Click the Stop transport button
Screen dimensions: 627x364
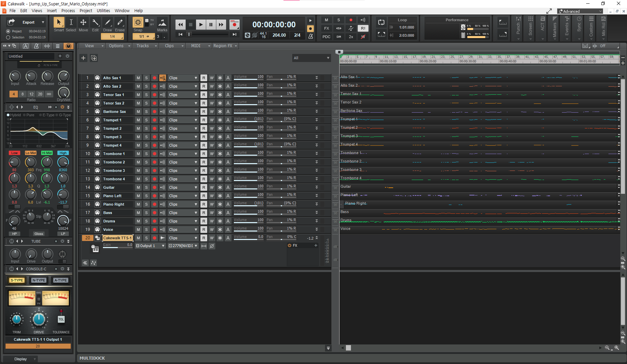pos(191,24)
